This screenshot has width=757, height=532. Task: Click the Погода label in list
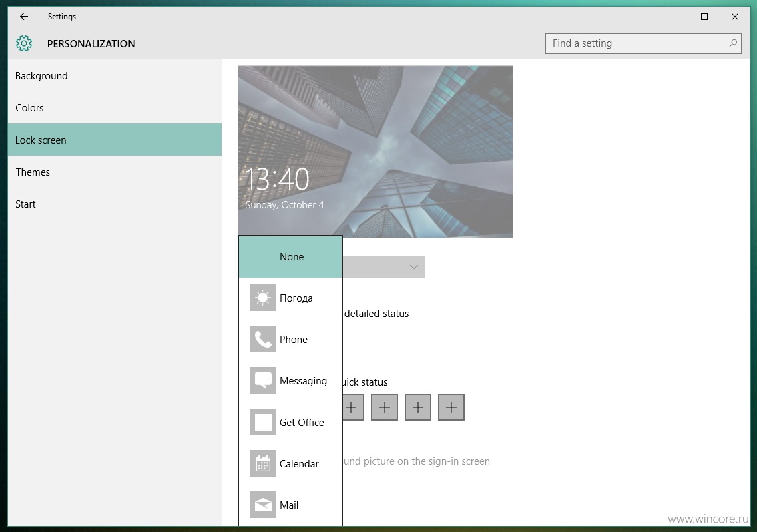tap(296, 298)
